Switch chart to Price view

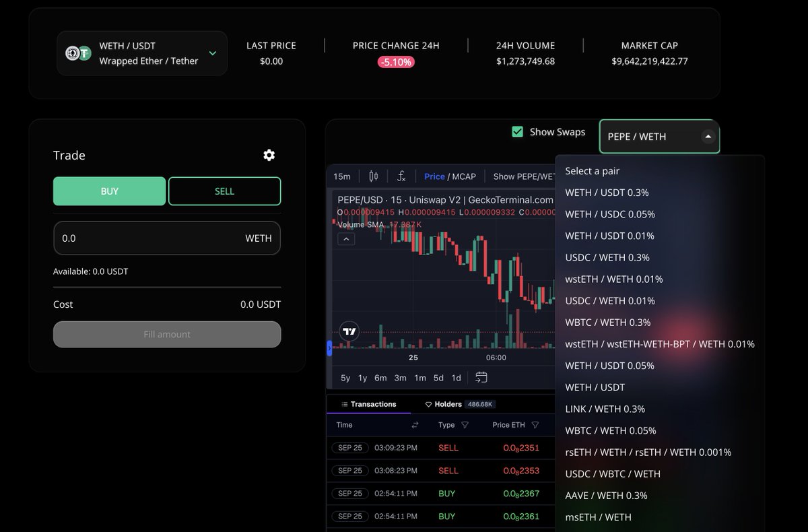[x=434, y=176]
